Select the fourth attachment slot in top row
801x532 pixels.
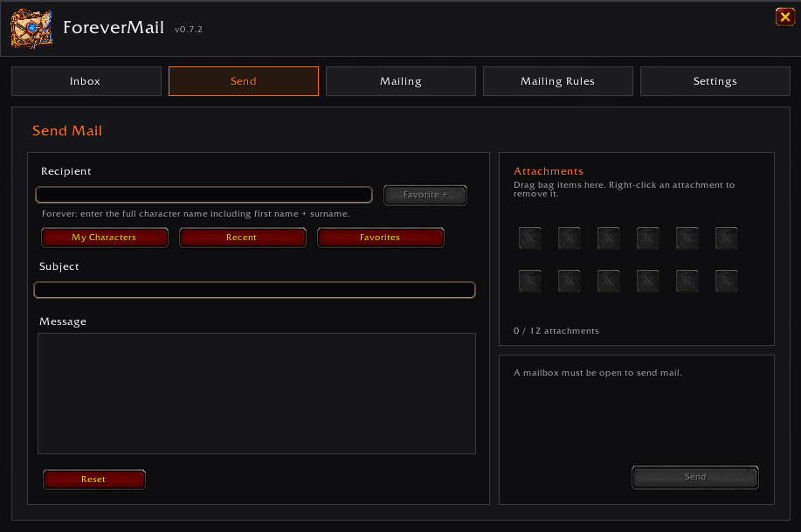648,238
